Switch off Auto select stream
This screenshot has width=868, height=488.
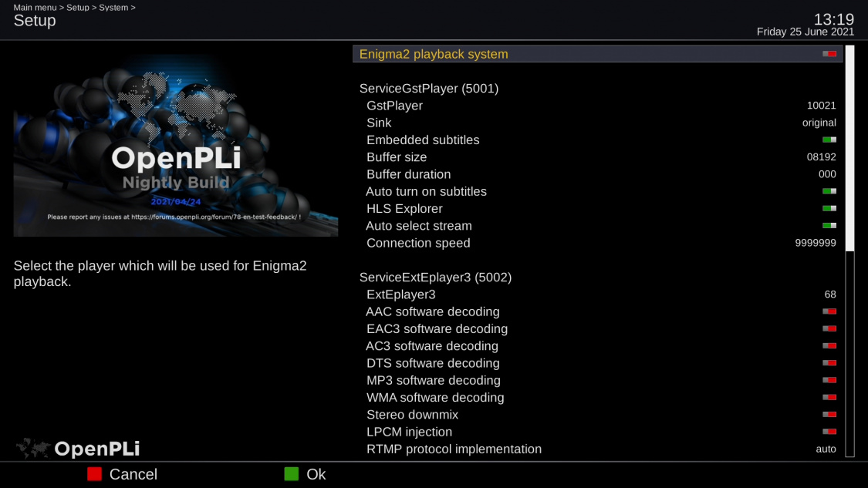(x=829, y=226)
